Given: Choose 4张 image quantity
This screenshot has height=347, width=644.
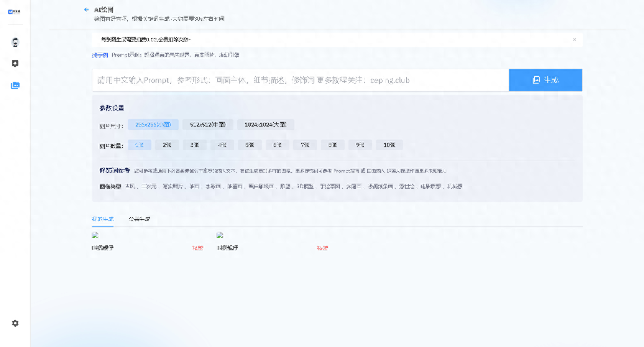Looking at the screenshot, I should click(222, 145).
